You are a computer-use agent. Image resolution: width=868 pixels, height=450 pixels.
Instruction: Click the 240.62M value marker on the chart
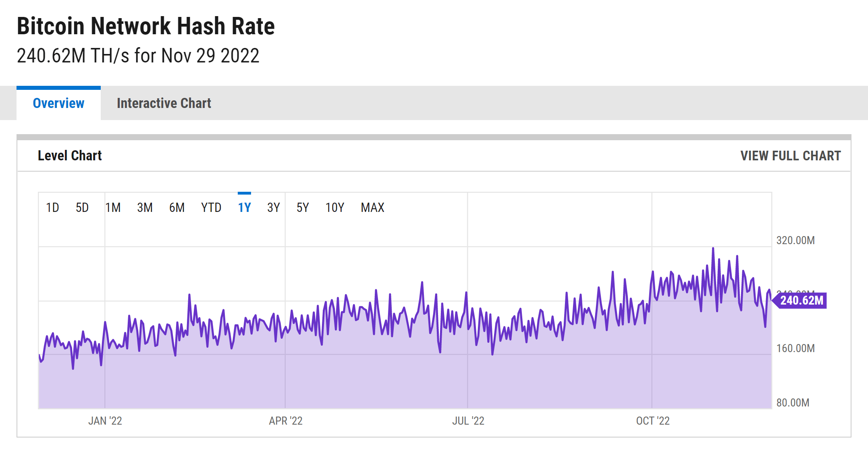click(801, 300)
